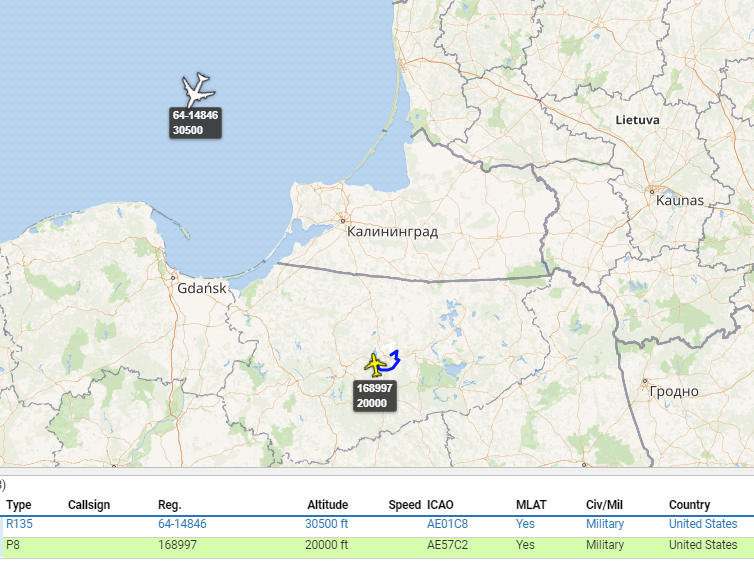The width and height of the screenshot is (754, 574).
Task: Click United States in the P8 row
Action: pos(703,545)
